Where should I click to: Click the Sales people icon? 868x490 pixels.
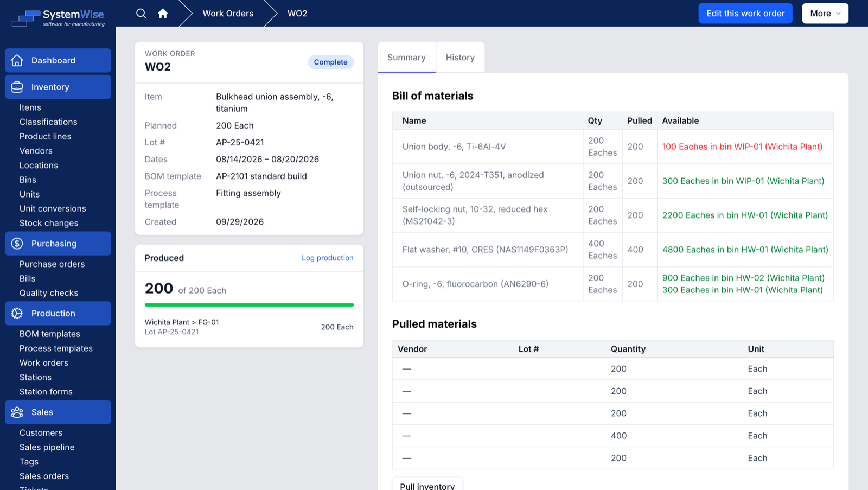pyautogui.click(x=17, y=412)
